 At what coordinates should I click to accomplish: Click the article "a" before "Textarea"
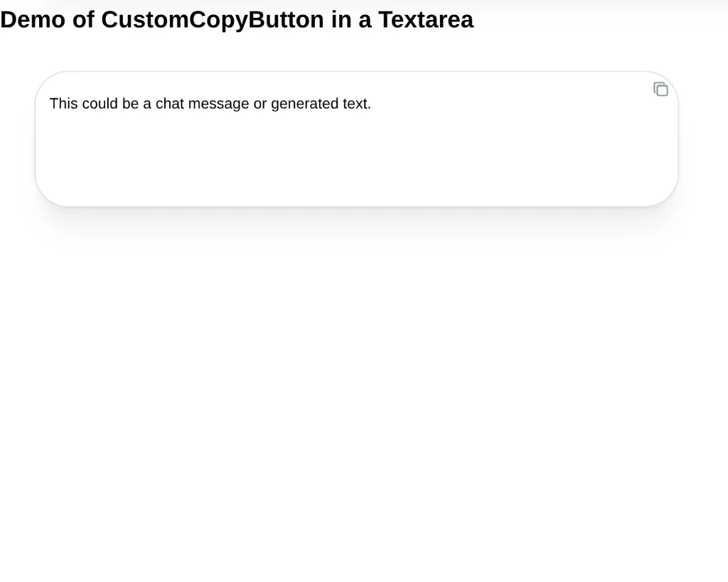pos(365,20)
